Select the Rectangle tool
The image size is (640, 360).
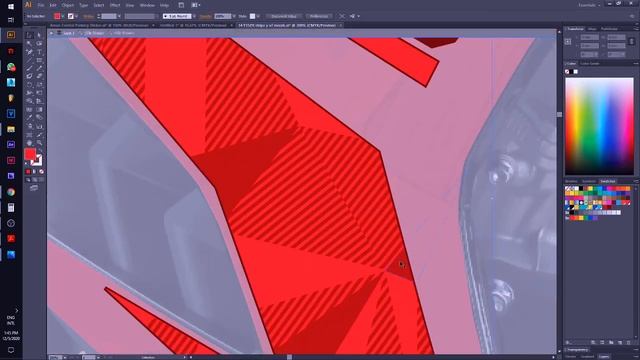(x=39, y=60)
